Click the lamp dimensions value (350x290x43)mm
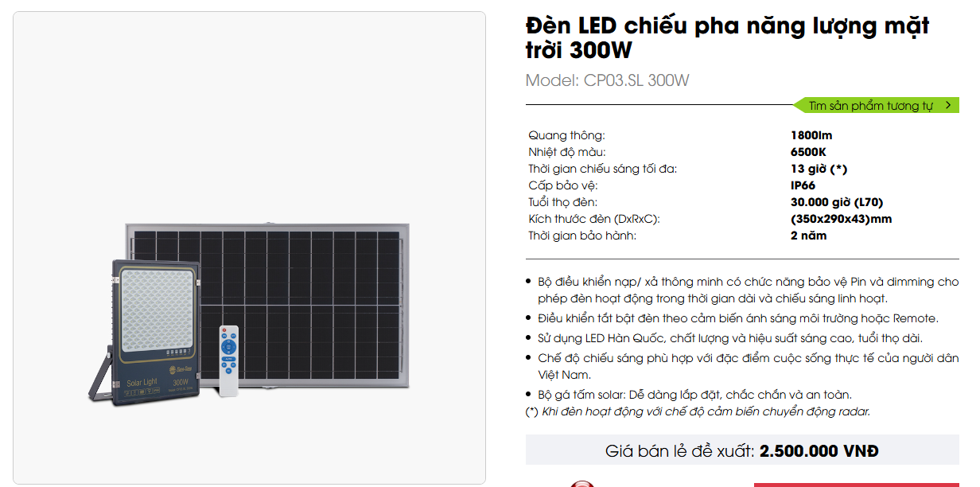 [x=841, y=219]
